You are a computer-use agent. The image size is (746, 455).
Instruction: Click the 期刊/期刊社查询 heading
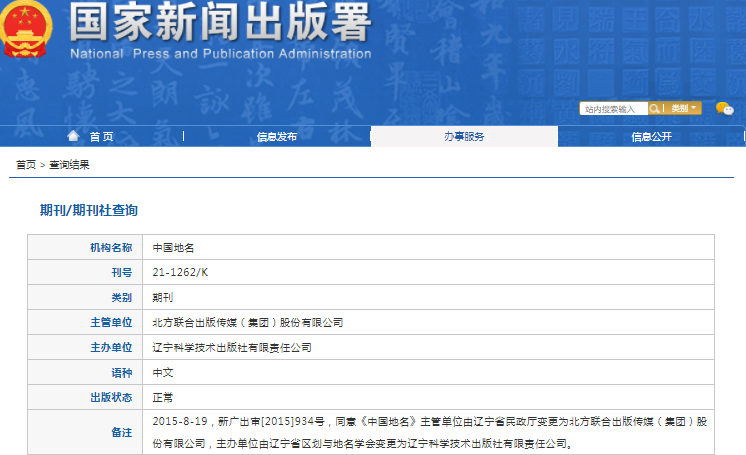[88, 210]
